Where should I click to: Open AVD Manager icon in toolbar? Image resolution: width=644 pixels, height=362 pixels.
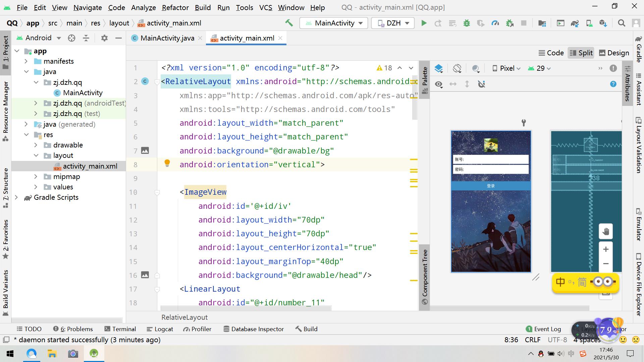589,23
